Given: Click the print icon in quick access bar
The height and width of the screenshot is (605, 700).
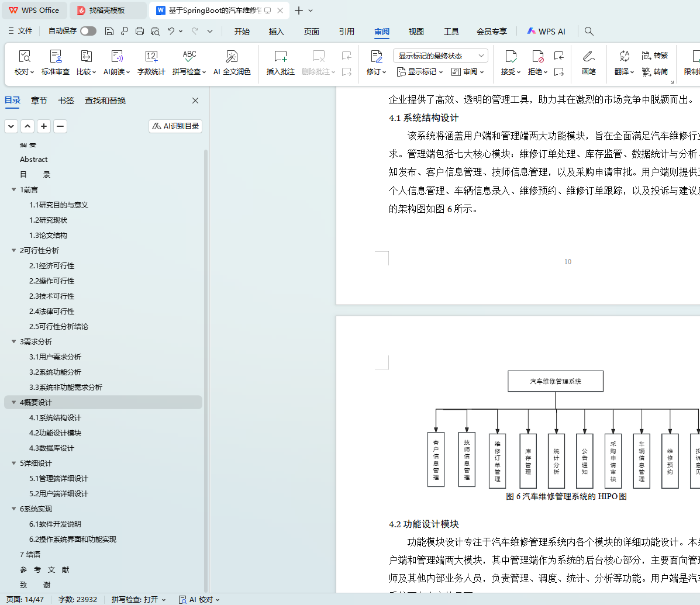Looking at the screenshot, I should pos(140,31).
